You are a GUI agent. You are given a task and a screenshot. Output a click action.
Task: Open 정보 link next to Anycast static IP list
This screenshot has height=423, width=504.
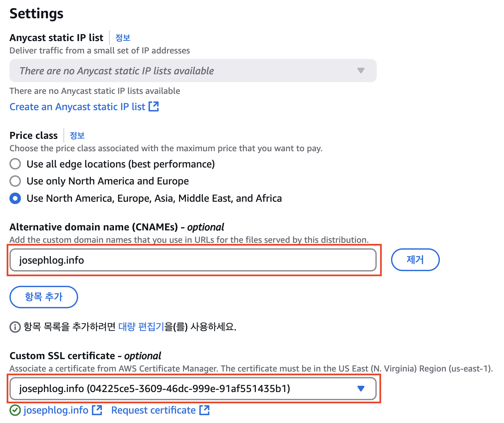(x=123, y=38)
